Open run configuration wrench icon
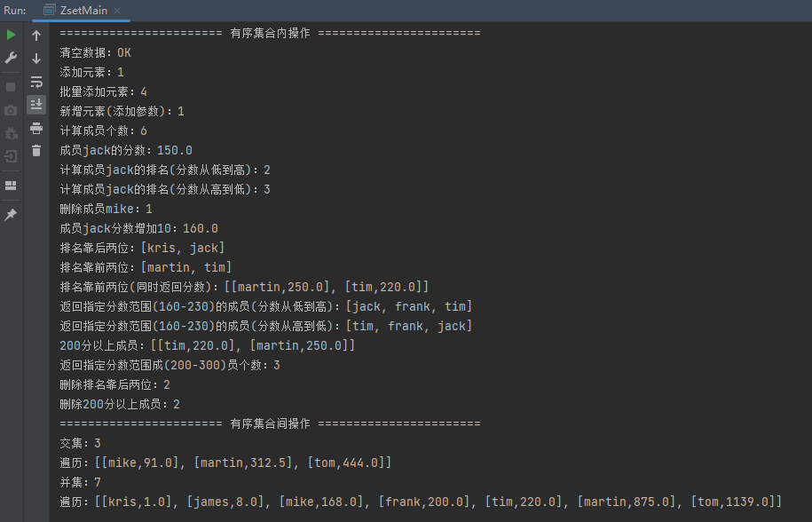 tap(11, 58)
